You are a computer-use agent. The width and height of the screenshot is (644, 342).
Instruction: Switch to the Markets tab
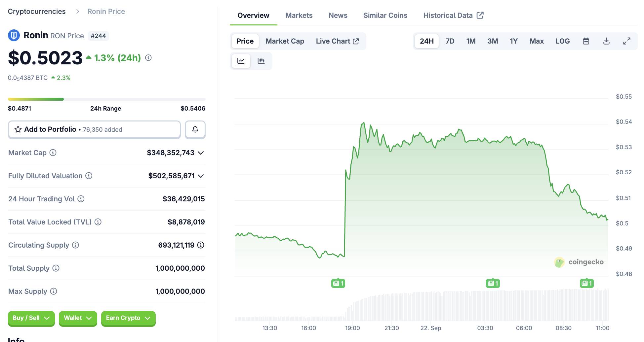coord(299,16)
